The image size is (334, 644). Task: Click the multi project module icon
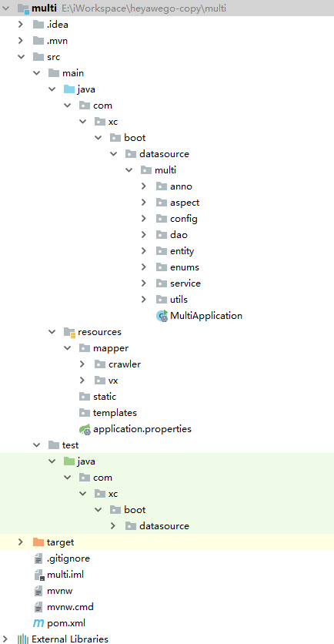tap(23, 8)
